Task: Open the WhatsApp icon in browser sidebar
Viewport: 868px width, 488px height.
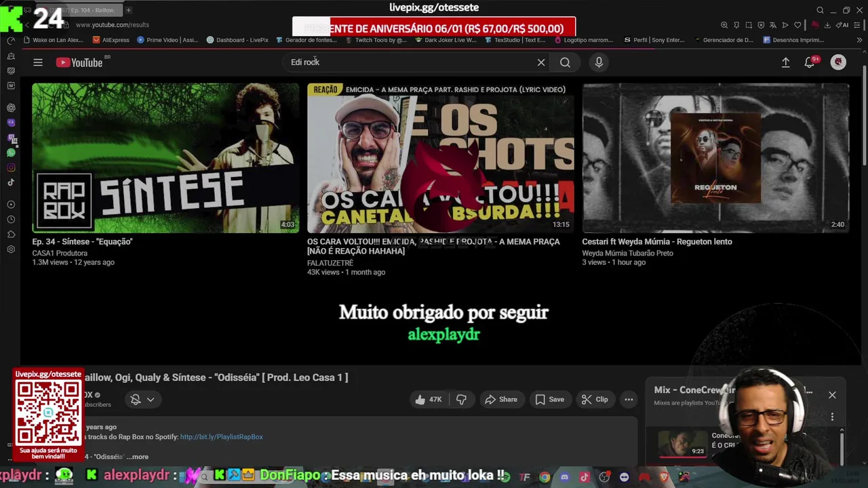Action: (11, 152)
